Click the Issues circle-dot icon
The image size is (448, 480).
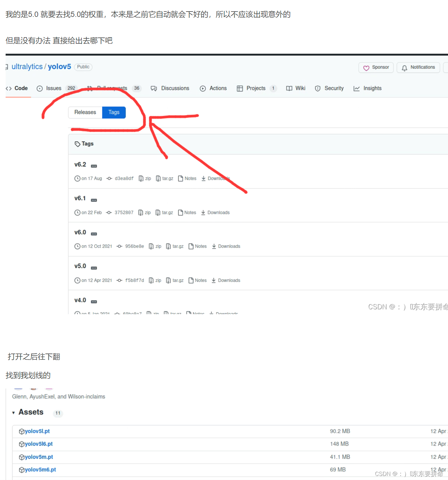pyautogui.click(x=40, y=89)
